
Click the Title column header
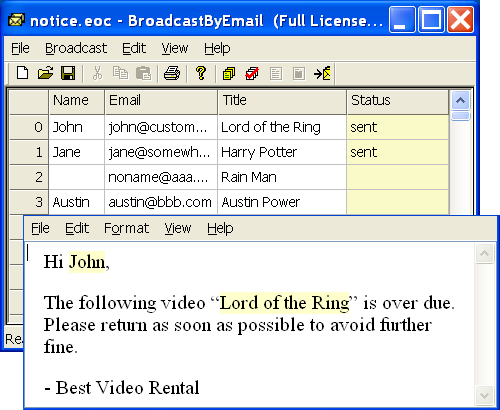click(282, 101)
